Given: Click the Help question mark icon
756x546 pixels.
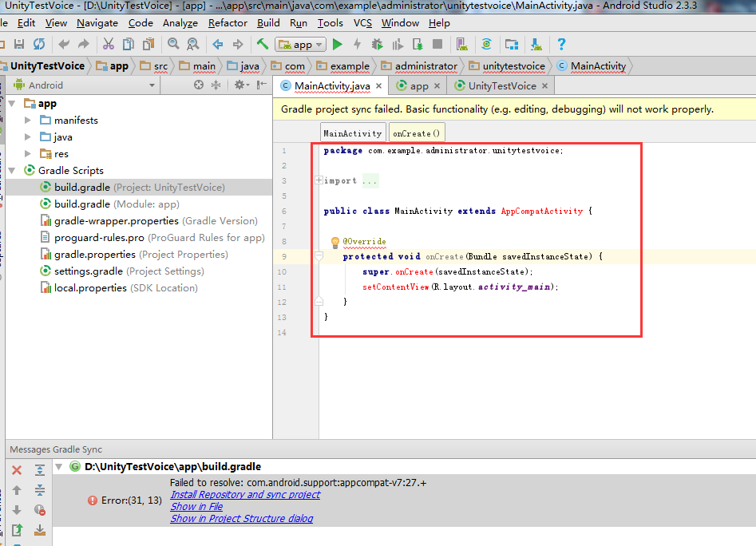Looking at the screenshot, I should (561, 45).
